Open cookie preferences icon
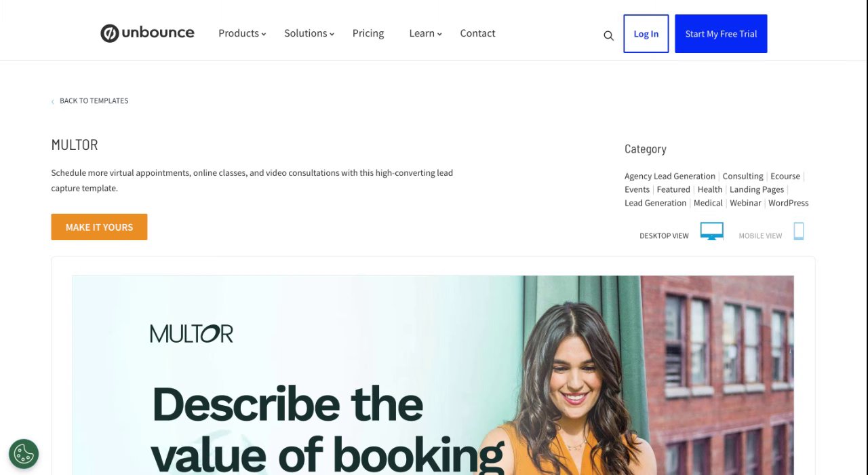 pyautogui.click(x=24, y=453)
